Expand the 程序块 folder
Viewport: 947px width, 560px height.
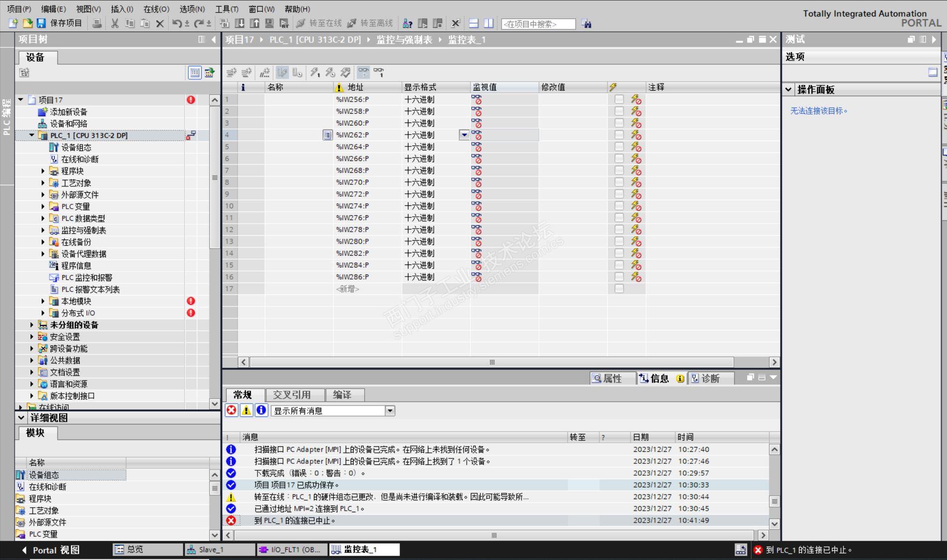click(x=43, y=171)
